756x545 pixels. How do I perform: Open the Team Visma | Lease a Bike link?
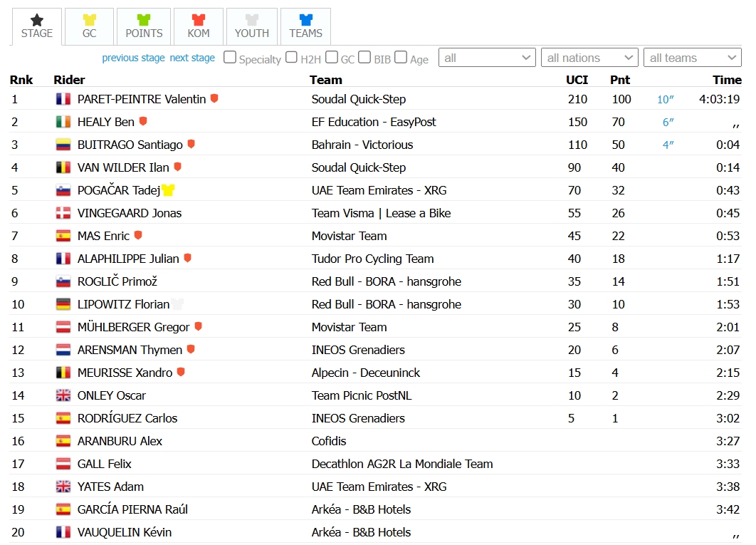click(382, 213)
